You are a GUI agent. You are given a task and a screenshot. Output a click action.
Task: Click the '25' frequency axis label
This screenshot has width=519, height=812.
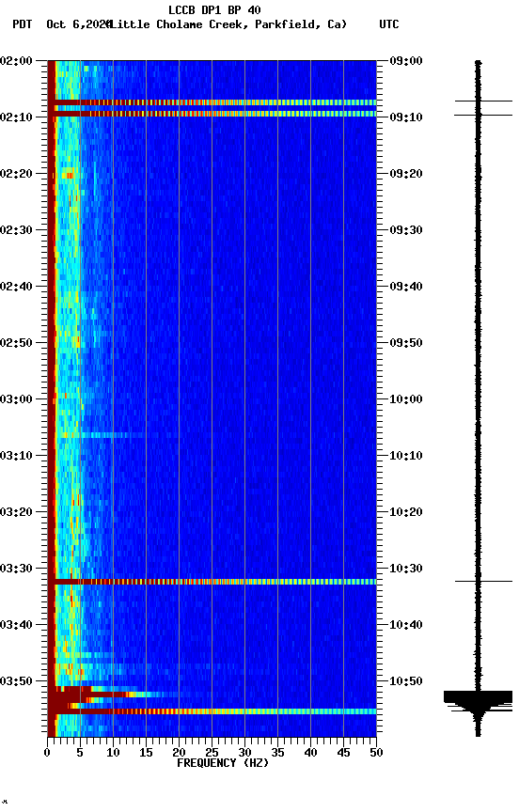pyautogui.click(x=212, y=753)
